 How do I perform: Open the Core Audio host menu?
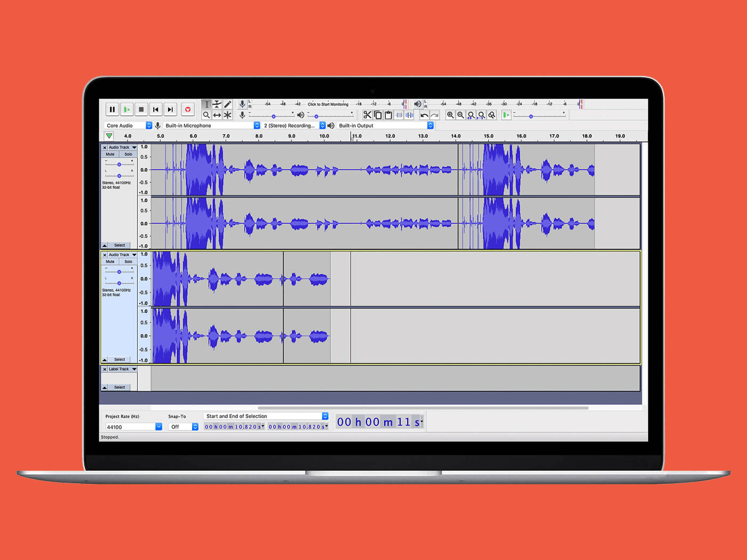tap(127, 125)
